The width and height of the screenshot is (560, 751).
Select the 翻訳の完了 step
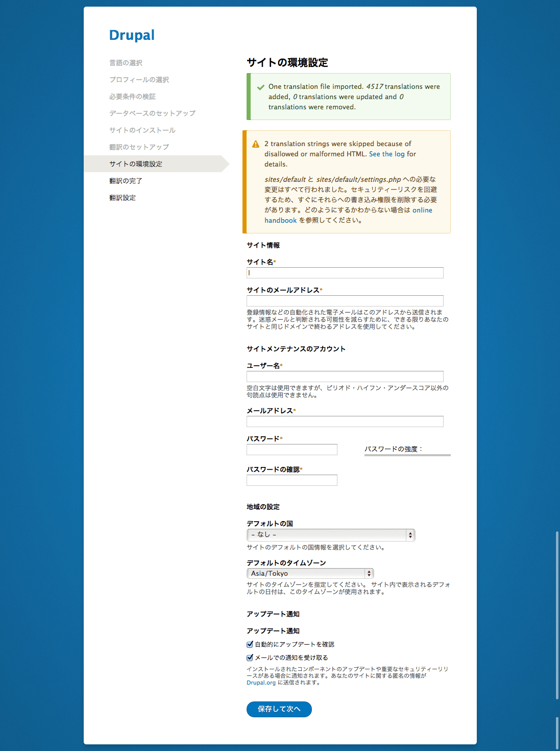click(x=126, y=181)
